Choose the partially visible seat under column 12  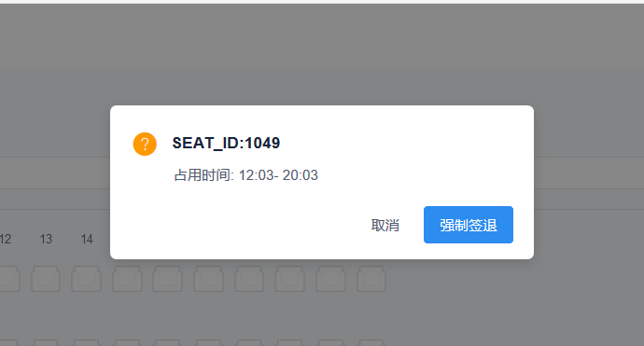pos(9,279)
